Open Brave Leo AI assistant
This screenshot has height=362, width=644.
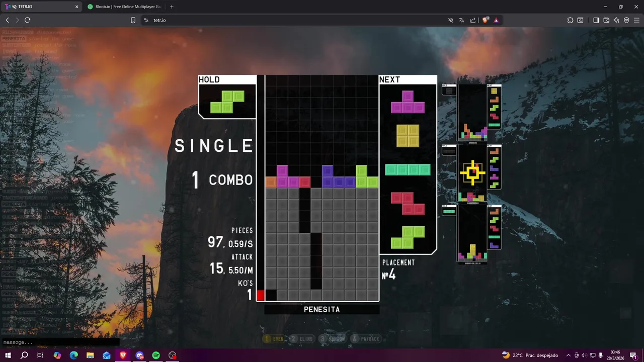click(x=616, y=20)
